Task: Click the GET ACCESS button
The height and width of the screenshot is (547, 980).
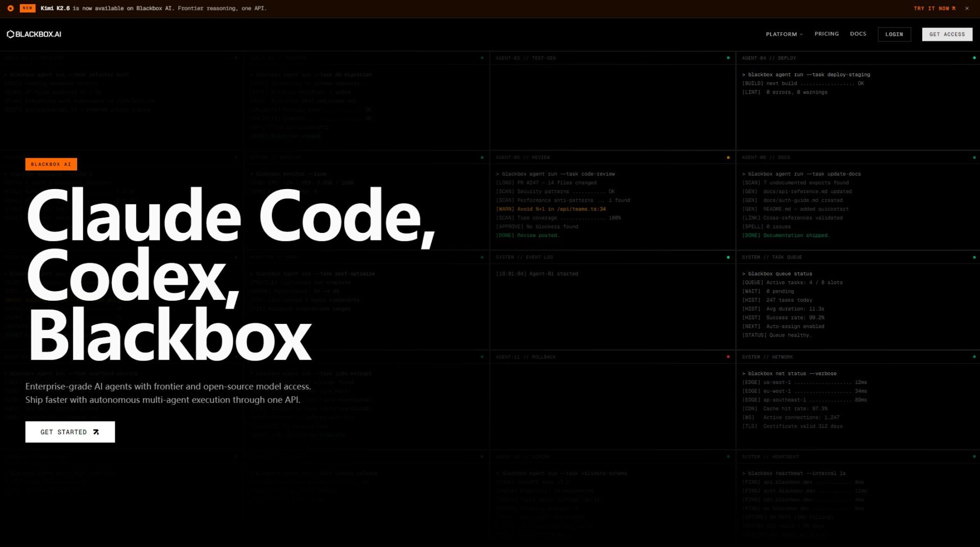Action: pyautogui.click(x=947, y=34)
